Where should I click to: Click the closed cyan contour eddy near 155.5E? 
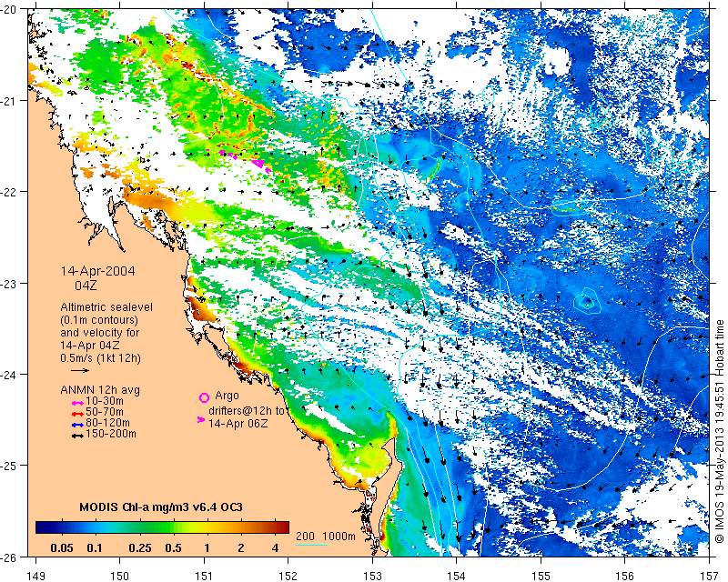pos(587,301)
